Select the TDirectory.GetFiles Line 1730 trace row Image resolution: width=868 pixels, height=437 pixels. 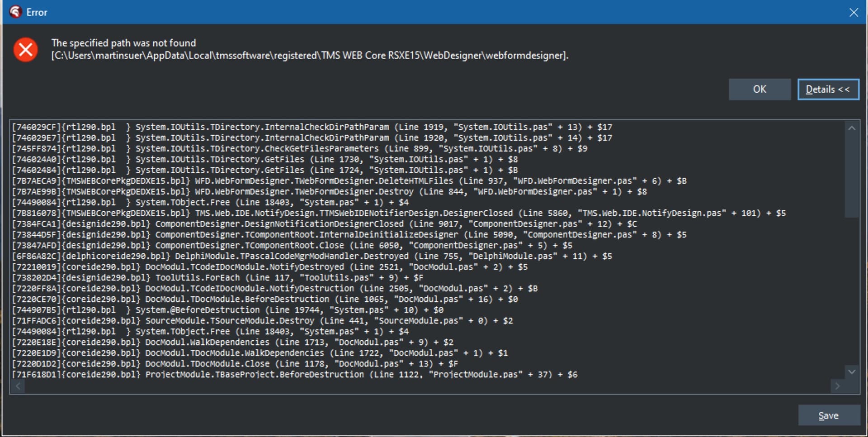click(x=264, y=160)
